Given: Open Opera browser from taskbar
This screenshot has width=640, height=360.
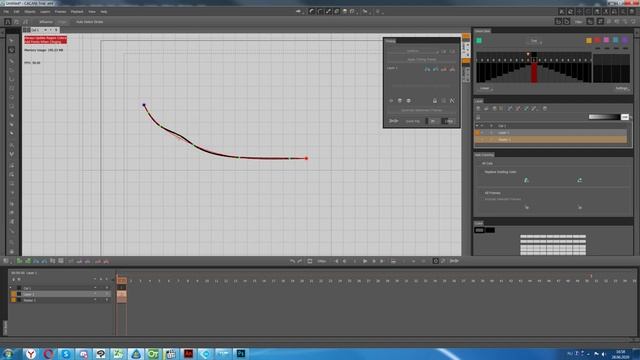Looking at the screenshot, I should pos(49,354).
